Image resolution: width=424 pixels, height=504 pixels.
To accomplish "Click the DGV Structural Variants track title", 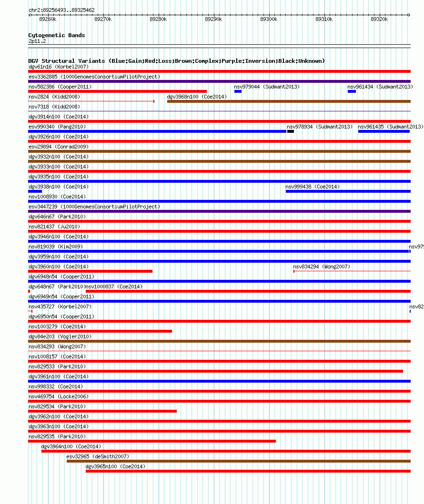I will [177, 61].
